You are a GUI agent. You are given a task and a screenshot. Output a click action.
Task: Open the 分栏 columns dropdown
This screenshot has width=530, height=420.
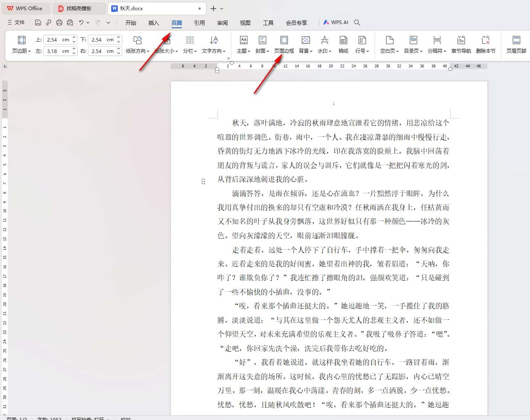click(190, 45)
